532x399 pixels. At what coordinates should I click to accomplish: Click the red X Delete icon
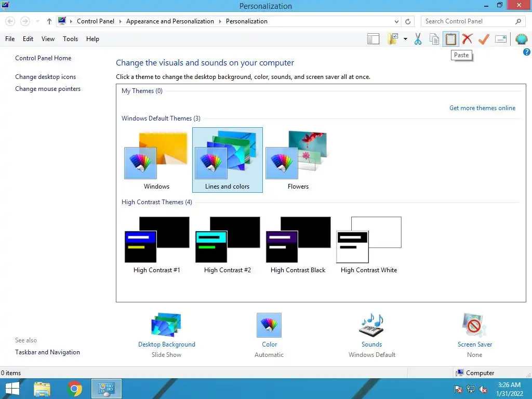pyautogui.click(x=467, y=39)
